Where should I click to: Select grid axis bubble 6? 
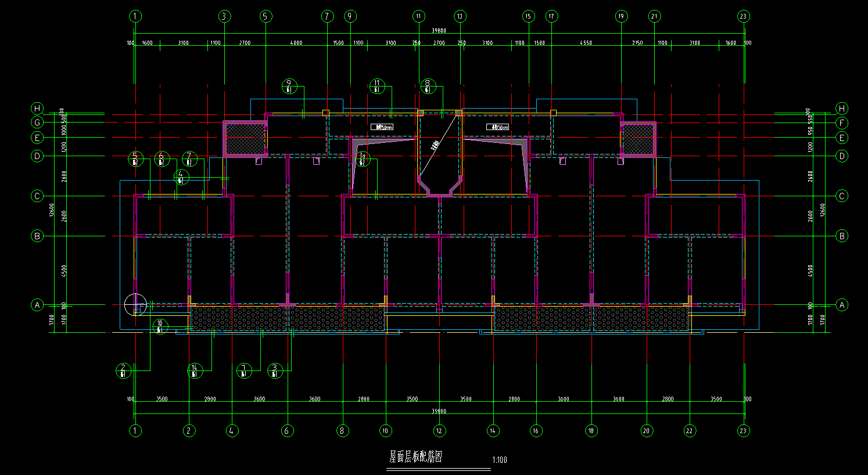click(287, 431)
